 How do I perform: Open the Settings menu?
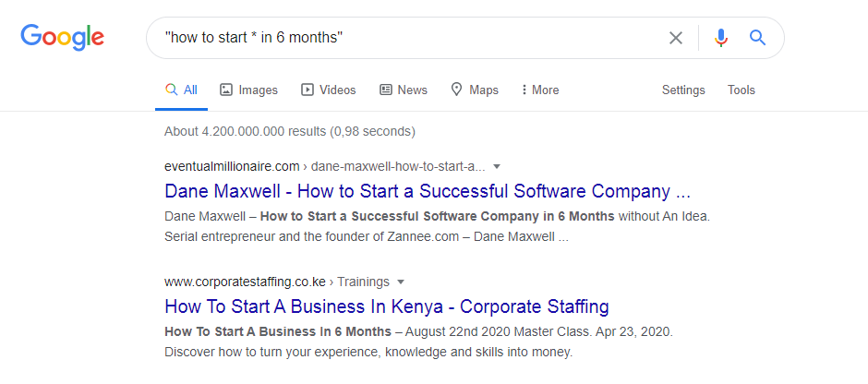pyautogui.click(x=683, y=90)
